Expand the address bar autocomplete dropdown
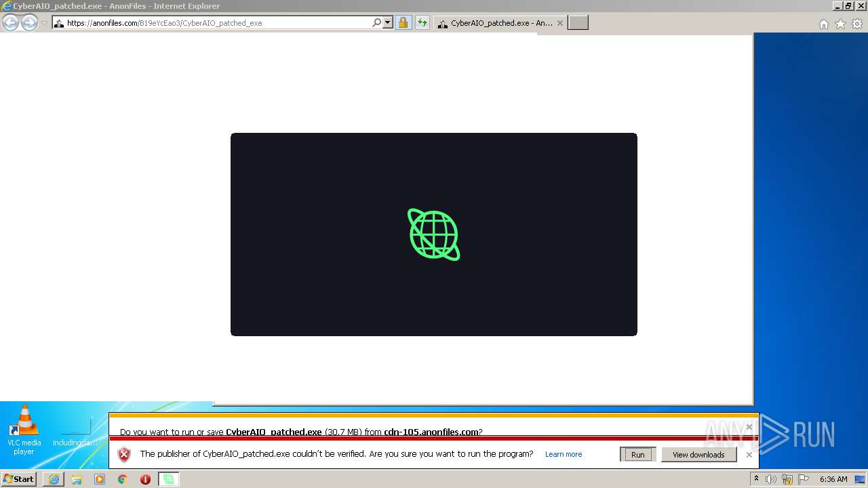 click(x=388, y=22)
